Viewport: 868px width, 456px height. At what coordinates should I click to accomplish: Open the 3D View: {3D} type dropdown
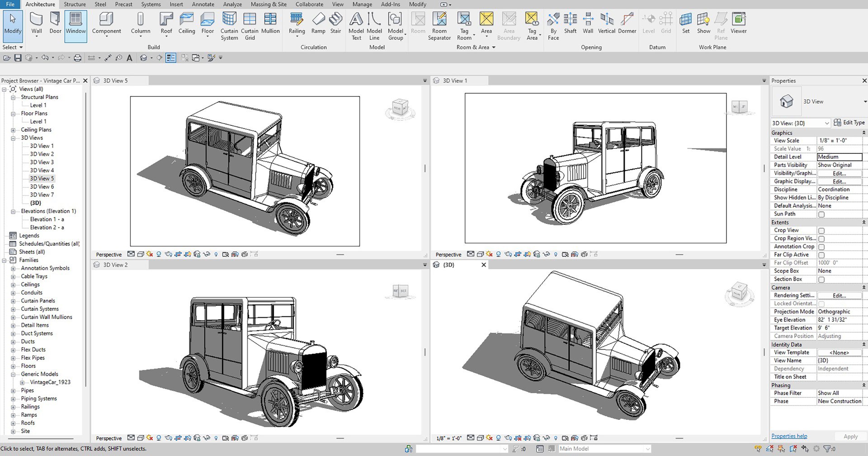[801, 123]
